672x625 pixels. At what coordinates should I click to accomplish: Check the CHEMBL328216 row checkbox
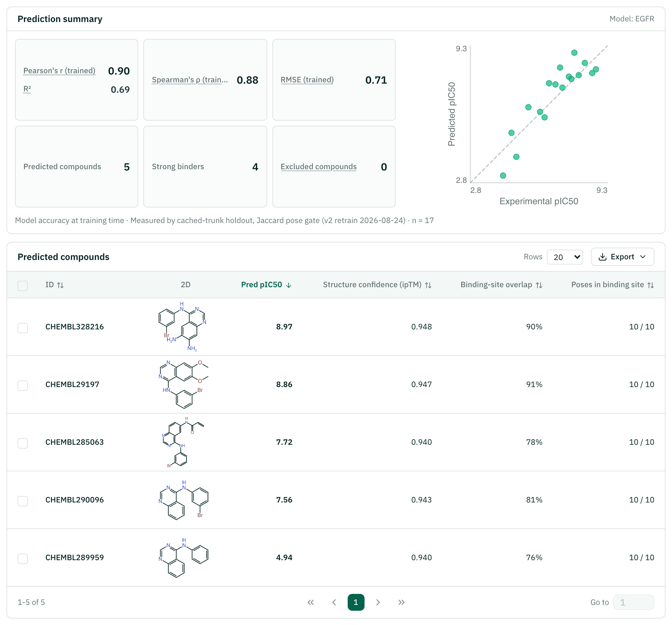pos(23,328)
